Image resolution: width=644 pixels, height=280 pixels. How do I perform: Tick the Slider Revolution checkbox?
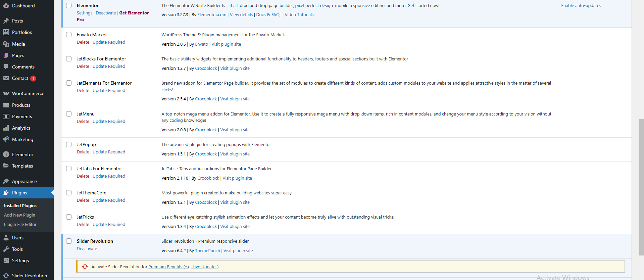click(69, 241)
